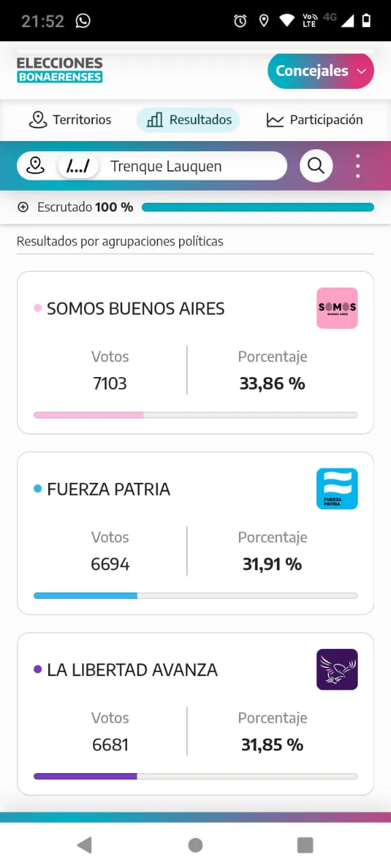Switch to the Territorios tab
391x868 pixels.
pos(70,119)
